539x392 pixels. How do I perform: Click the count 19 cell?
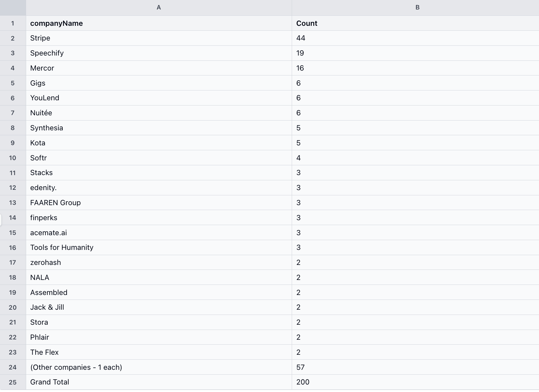click(x=415, y=53)
